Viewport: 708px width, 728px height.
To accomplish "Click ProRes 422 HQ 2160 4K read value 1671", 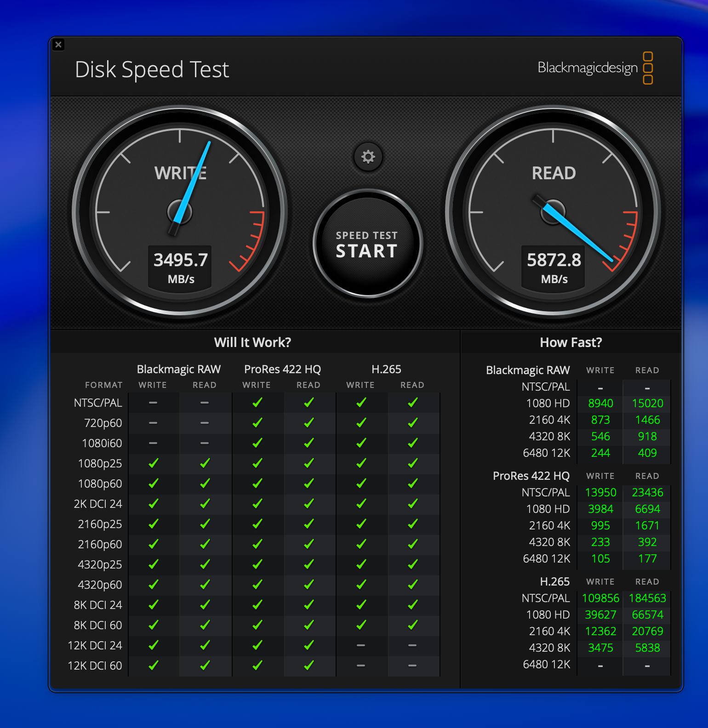I will pos(647,525).
